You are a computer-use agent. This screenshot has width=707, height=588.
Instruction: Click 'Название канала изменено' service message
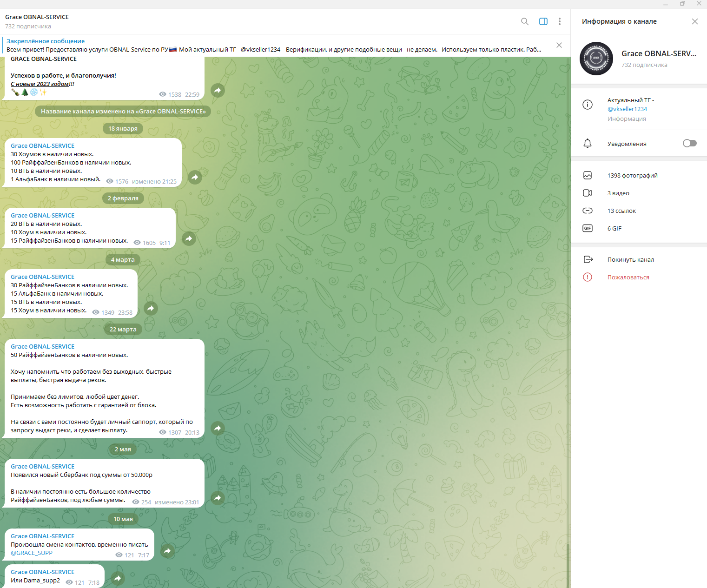point(123,111)
